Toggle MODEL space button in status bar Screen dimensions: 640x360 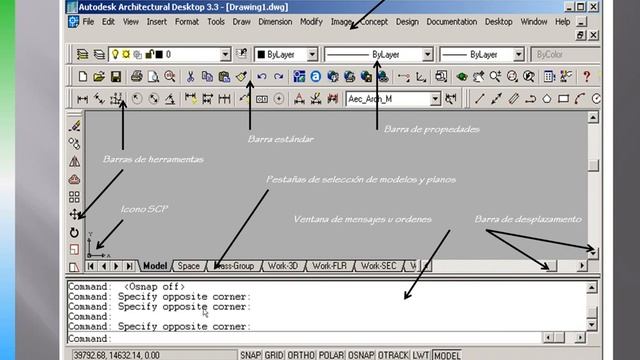coord(447,355)
